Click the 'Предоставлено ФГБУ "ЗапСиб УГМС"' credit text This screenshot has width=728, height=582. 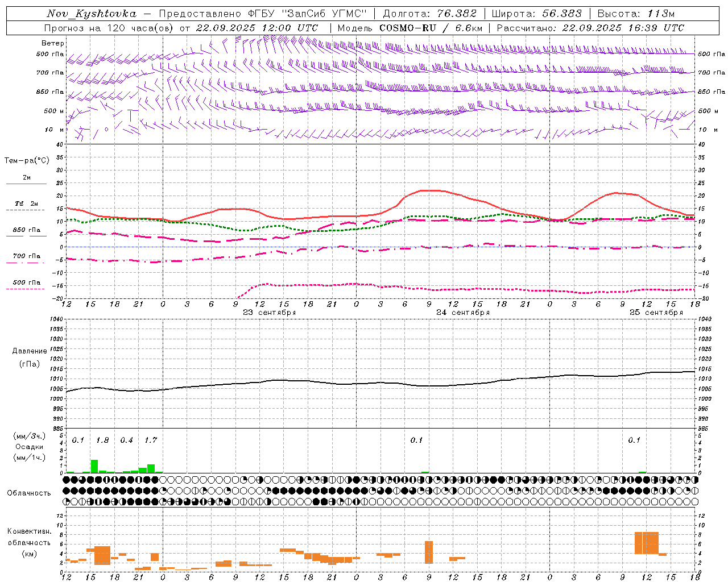pyautogui.click(x=263, y=14)
